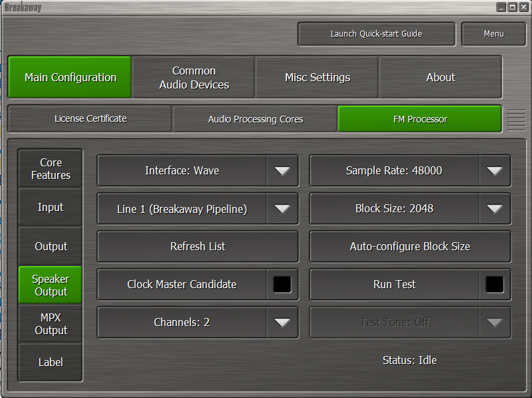The image size is (532, 398).
Task: Open the Input side tab
Action: point(51,207)
